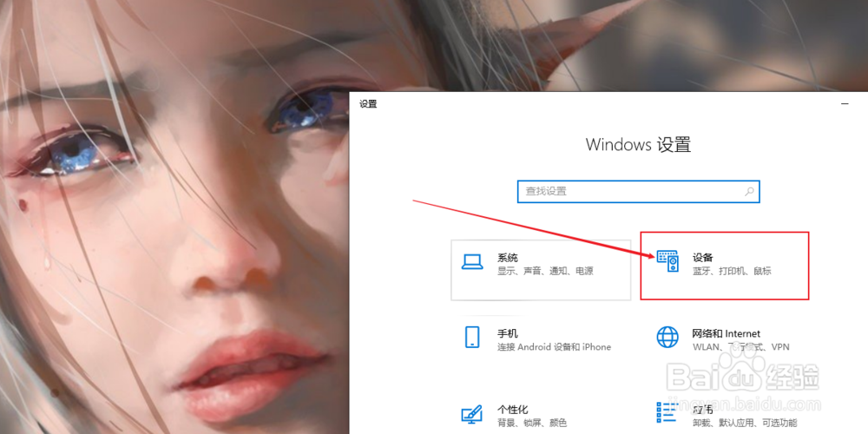
Task: Click 显示、声音、通知、电源 description
Action: coord(545,271)
